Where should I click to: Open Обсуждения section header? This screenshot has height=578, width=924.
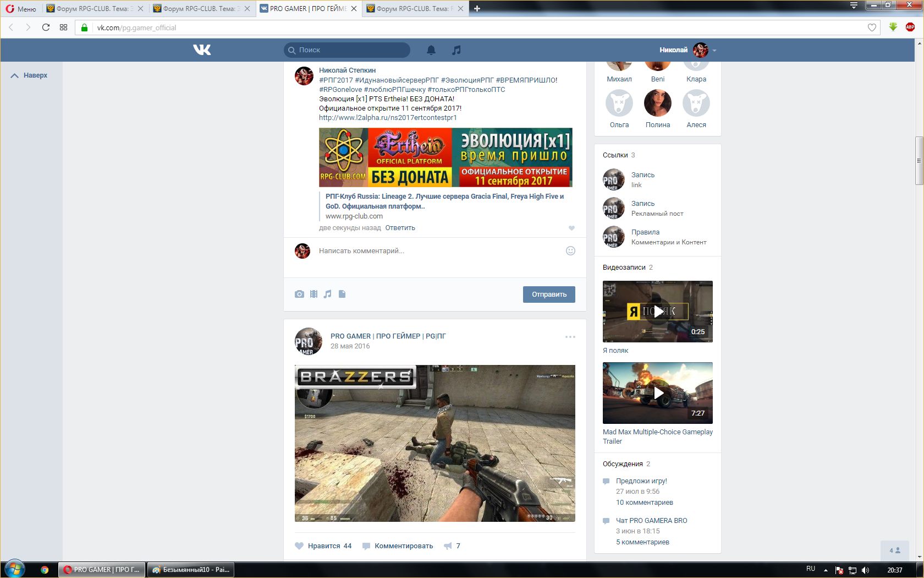[623, 464]
